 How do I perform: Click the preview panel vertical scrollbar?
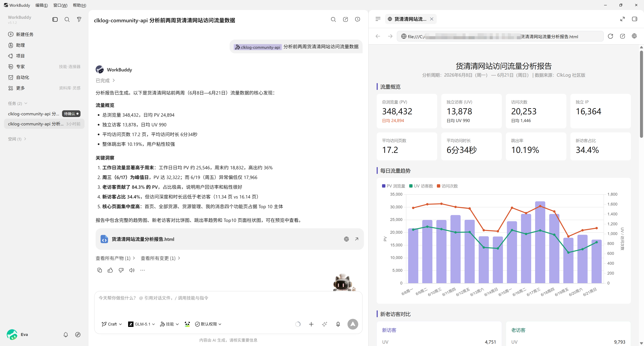(641, 94)
